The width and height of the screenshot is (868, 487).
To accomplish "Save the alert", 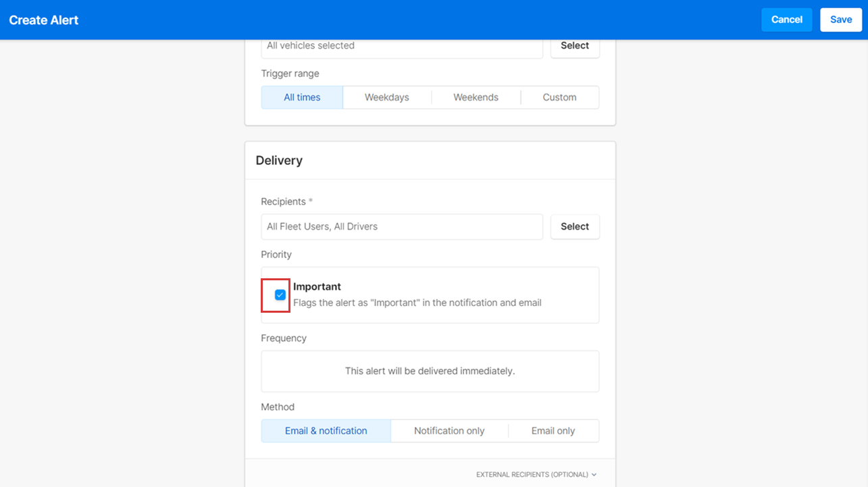I will click(x=841, y=20).
